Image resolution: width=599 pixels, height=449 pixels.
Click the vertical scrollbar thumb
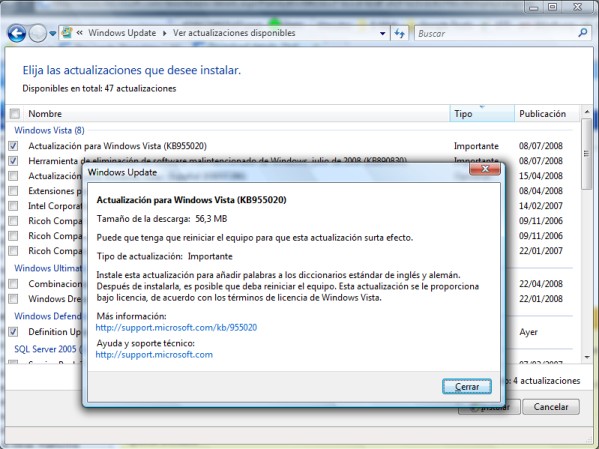point(587,154)
